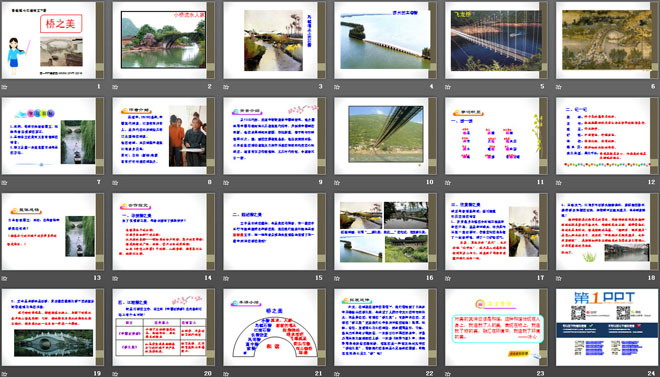
Task: Select slide 6 with the ancient painting
Action: [x=607, y=40]
